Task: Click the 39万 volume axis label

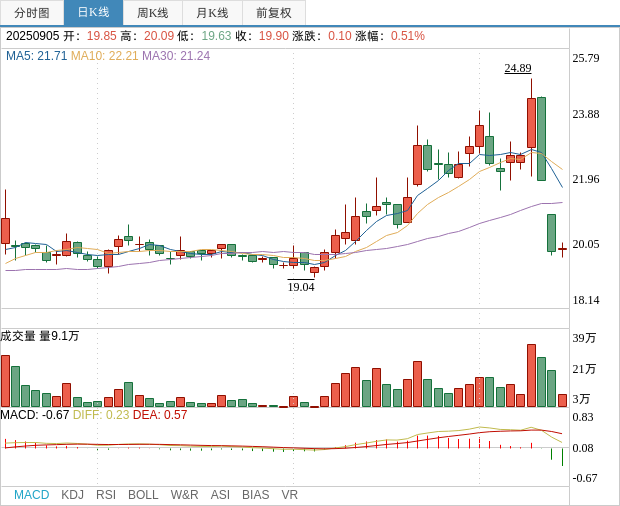Action: 584,338
